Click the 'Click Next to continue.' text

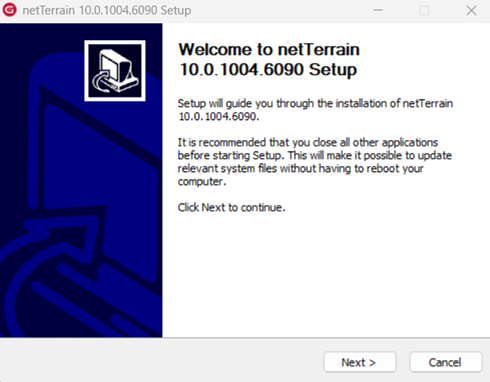(x=231, y=207)
